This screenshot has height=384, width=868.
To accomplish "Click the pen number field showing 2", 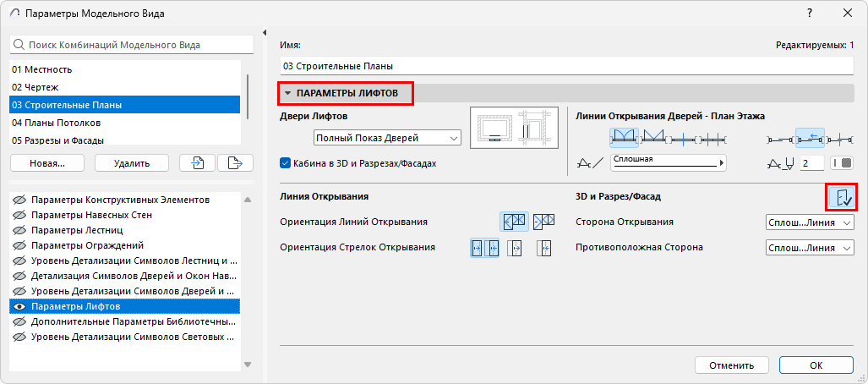I will click(x=812, y=163).
